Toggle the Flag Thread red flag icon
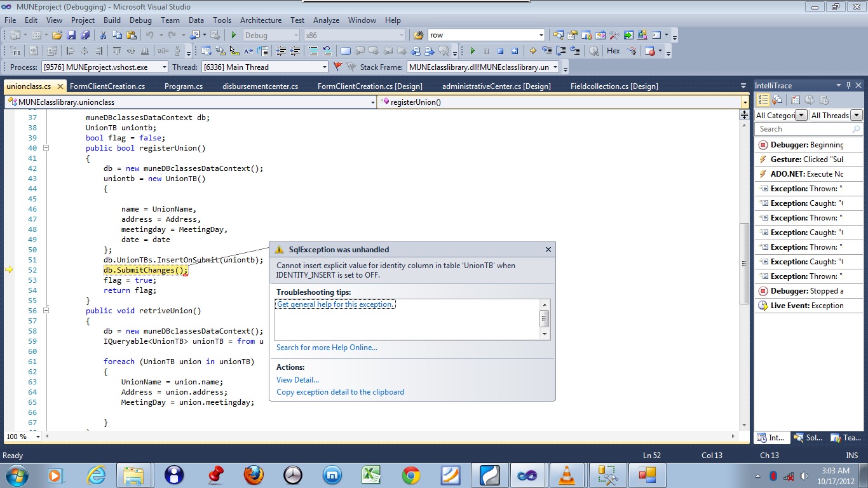 pyautogui.click(x=337, y=67)
